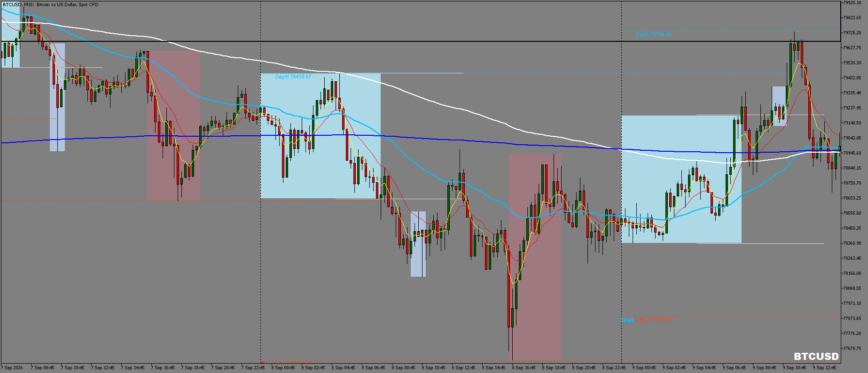The height and width of the screenshot is (373, 868).
Task: Click price axis value 79432.85
Action: tap(852, 78)
